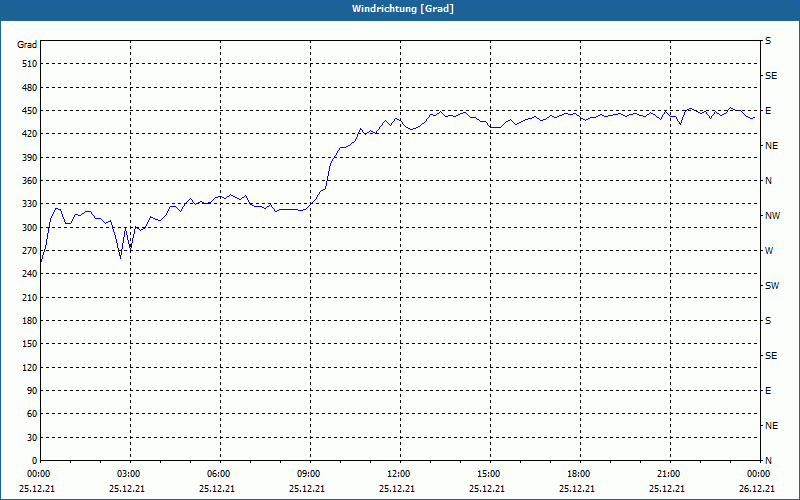Pick the 30 degree axis label
This screenshot has height=500, width=800.
(x=32, y=438)
